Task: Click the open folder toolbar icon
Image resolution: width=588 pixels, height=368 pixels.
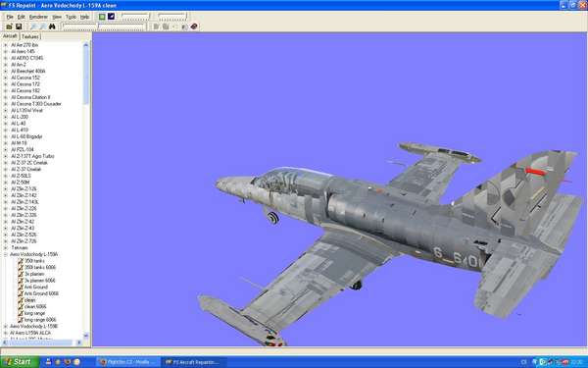Action: click(9, 26)
